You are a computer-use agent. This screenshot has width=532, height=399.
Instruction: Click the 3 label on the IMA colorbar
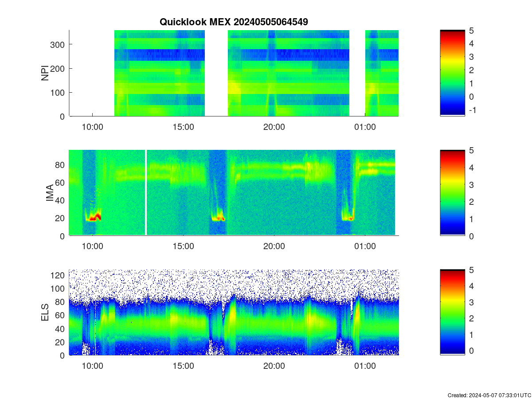[x=471, y=184]
